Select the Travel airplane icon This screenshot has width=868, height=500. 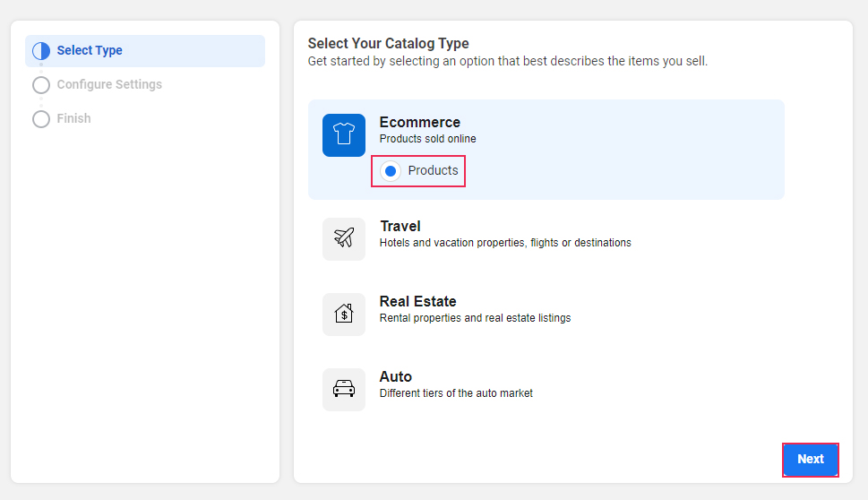click(x=344, y=238)
